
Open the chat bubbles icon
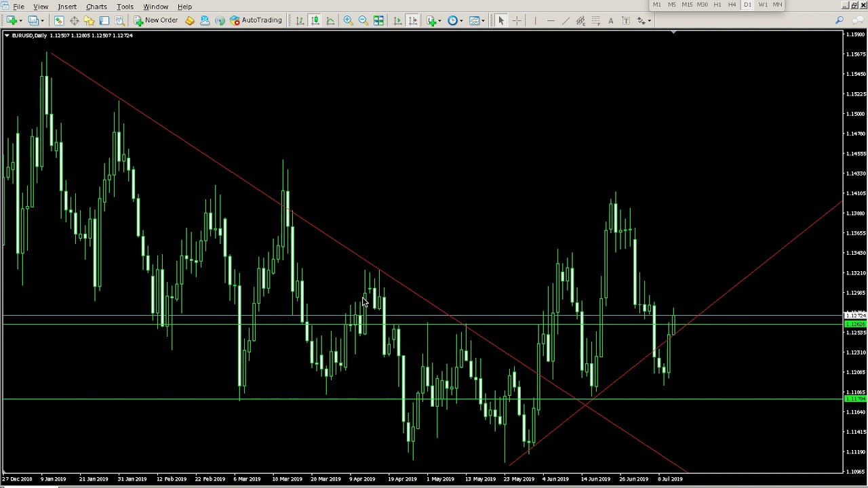[856, 20]
